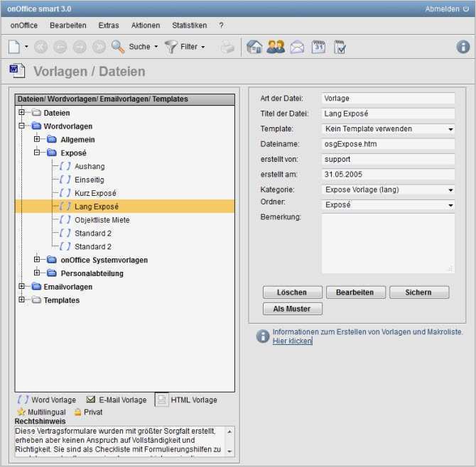Click the Multilingual star icon
476x467 pixels.
tap(21, 412)
